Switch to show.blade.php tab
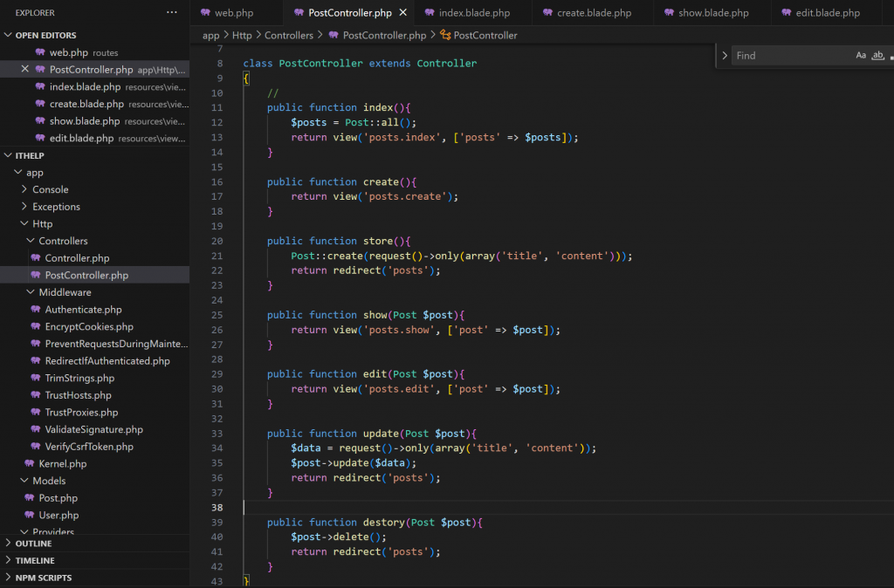 (713, 12)
